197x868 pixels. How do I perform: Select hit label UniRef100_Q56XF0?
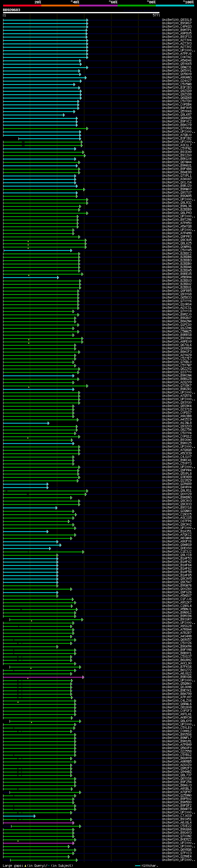coord(177,748)
